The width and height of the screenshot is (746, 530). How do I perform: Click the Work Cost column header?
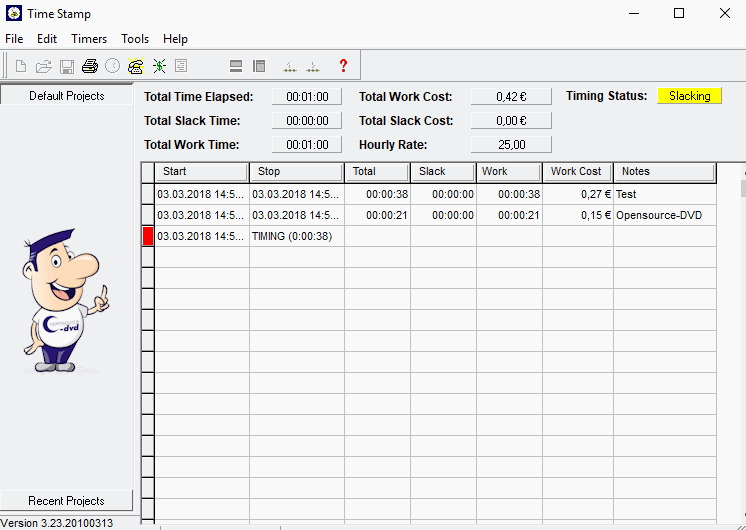(576, 172)
